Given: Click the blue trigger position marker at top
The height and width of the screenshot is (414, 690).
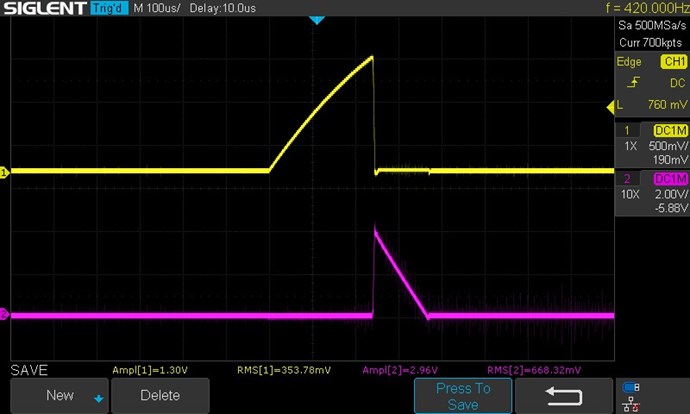Looking at the screenshot, I should click(x=317, y=20).
